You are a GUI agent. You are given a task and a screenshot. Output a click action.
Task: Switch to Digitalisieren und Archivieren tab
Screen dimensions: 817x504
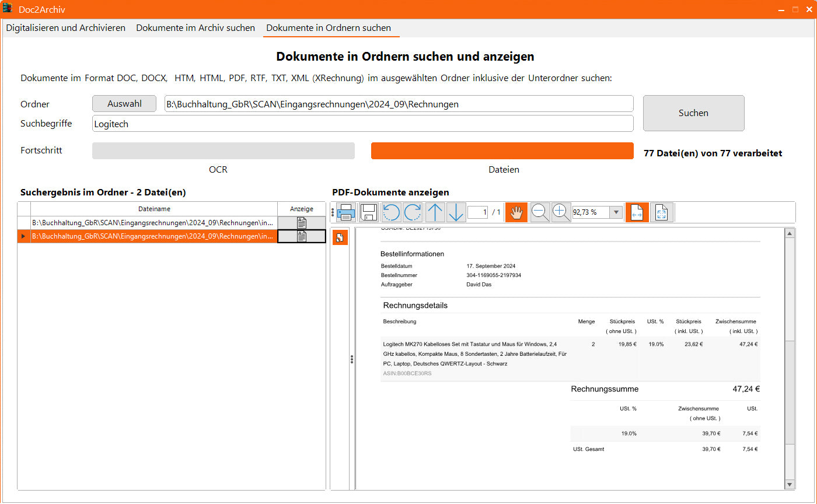click(66, 28)
